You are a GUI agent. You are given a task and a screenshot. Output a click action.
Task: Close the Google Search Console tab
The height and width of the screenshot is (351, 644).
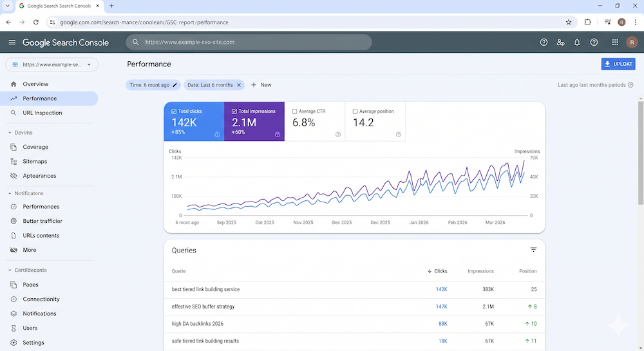(98, 6)
